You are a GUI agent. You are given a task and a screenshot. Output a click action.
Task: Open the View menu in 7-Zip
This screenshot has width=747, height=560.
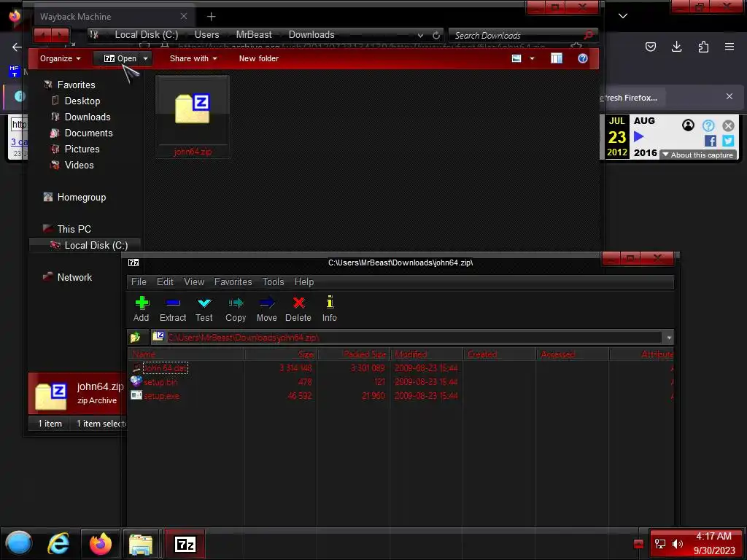(194, 282)
